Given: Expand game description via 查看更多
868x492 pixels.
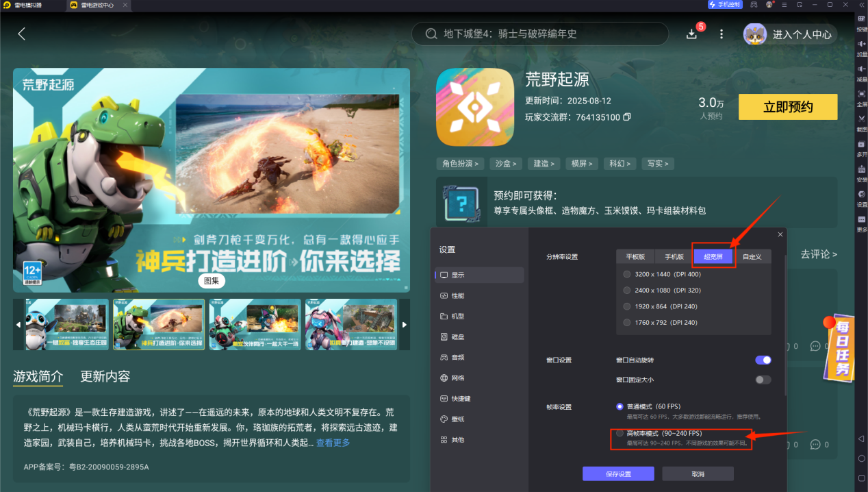Looking at the screenshot, I should [x=333, y=443].
